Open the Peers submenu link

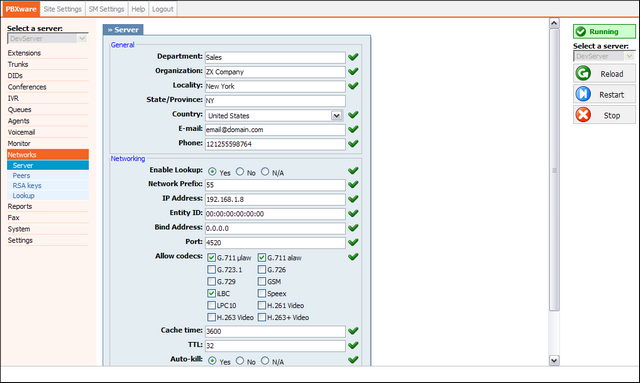[x=21, y=176]
